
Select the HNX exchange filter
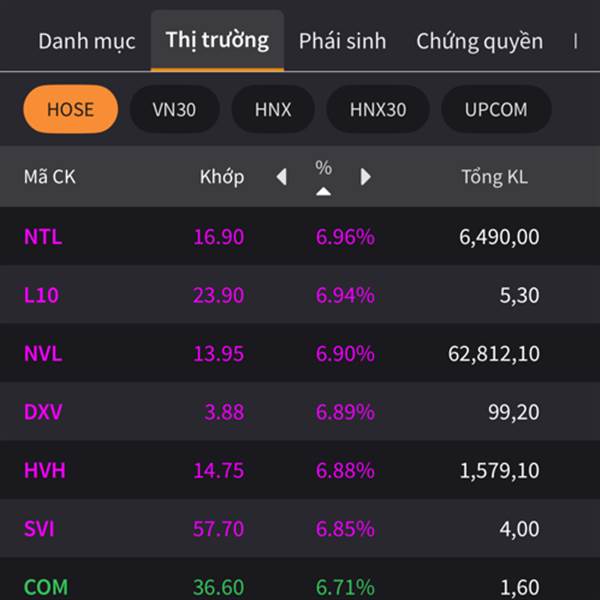[x=273, y=109]
